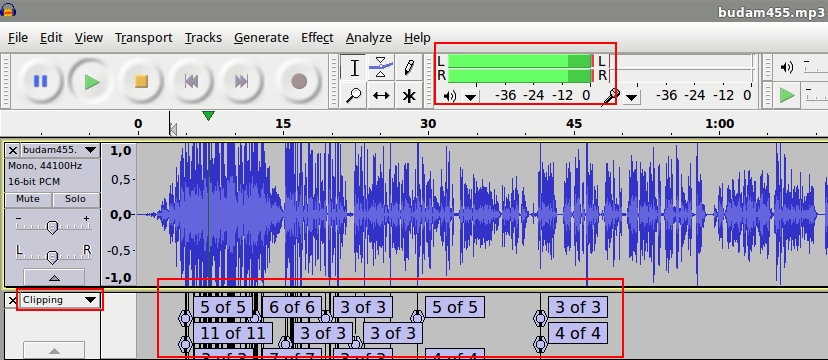
Task: Open the Help menu
Action: tap(417, 37)
